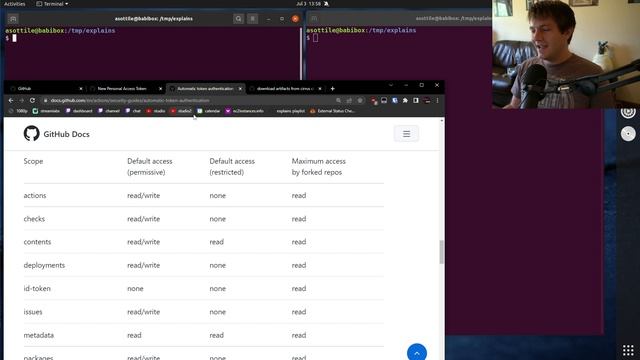The height and width of the screenshot is (360, 640).
Task: Open new tab button in left terminal
Action: coord(13,19)
